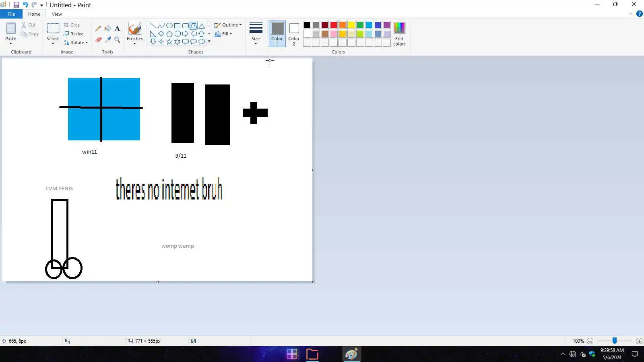Open the shape Outline dropdown

click(x=228, y=25)
